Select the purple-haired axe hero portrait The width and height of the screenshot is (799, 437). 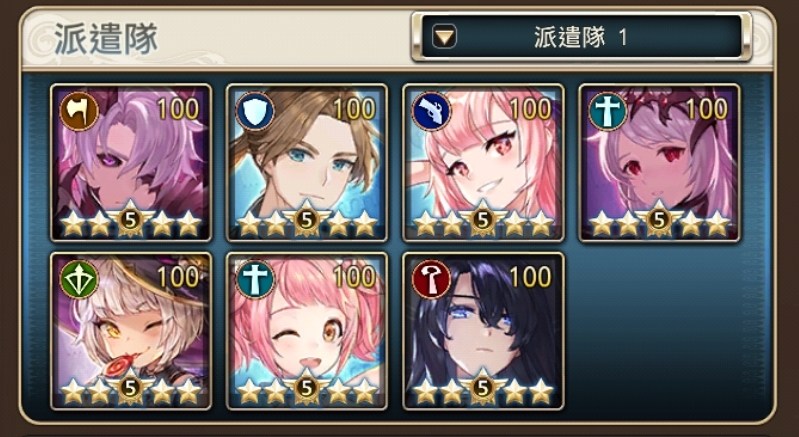(x=131, y=162)
